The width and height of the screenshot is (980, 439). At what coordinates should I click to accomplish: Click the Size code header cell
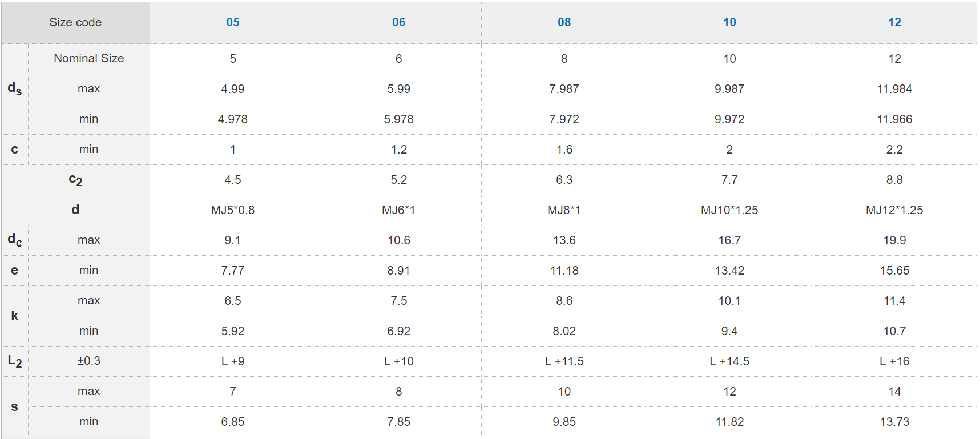coord(75,22)
